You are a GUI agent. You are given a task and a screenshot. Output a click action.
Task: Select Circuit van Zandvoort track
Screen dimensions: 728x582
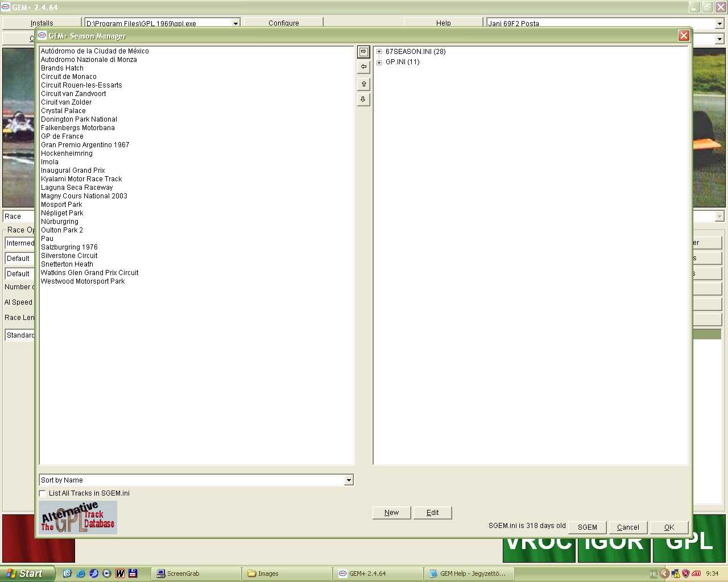[x=73, y=94]
